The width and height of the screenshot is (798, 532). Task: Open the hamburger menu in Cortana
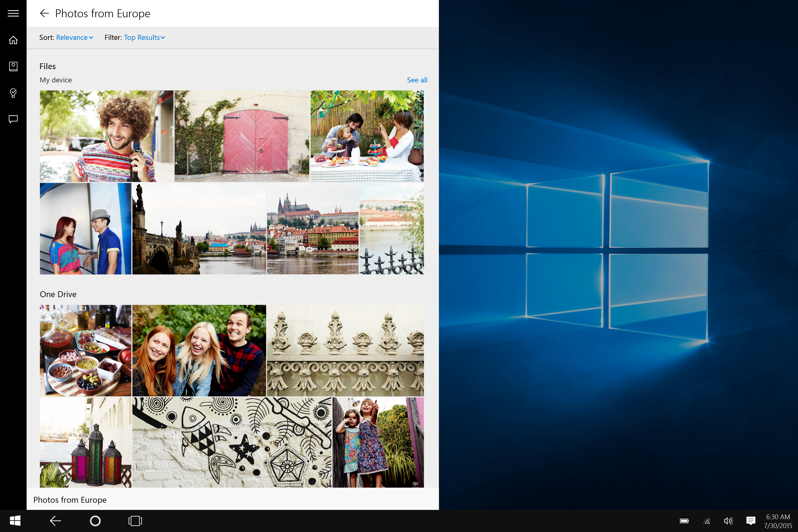[13, 13]
